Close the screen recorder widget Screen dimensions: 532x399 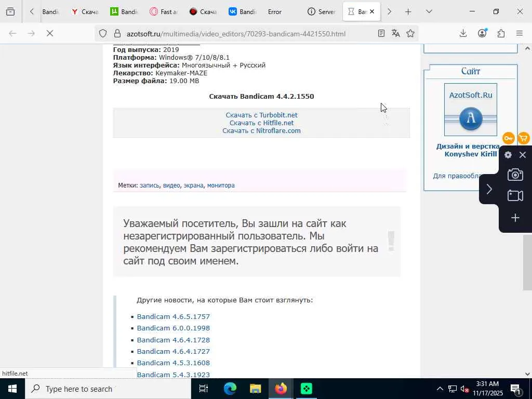pyautogui.click(x=523, y=155)
